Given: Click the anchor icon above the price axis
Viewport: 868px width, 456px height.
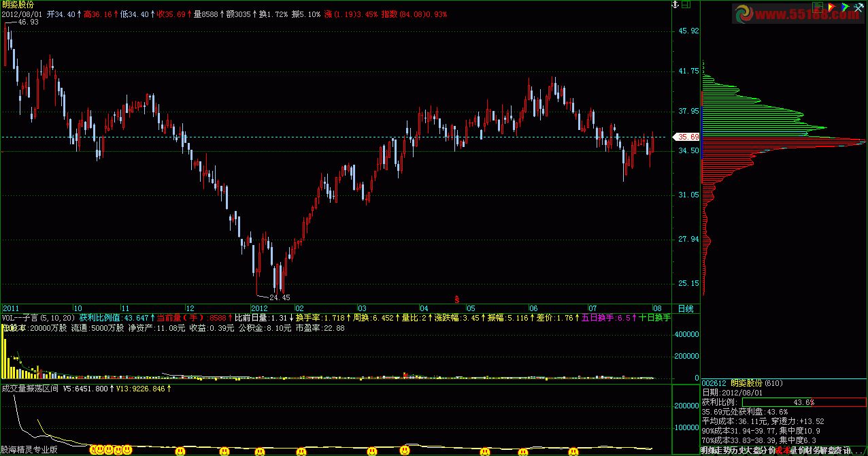Looking at the screenshot, I should 676,5.
